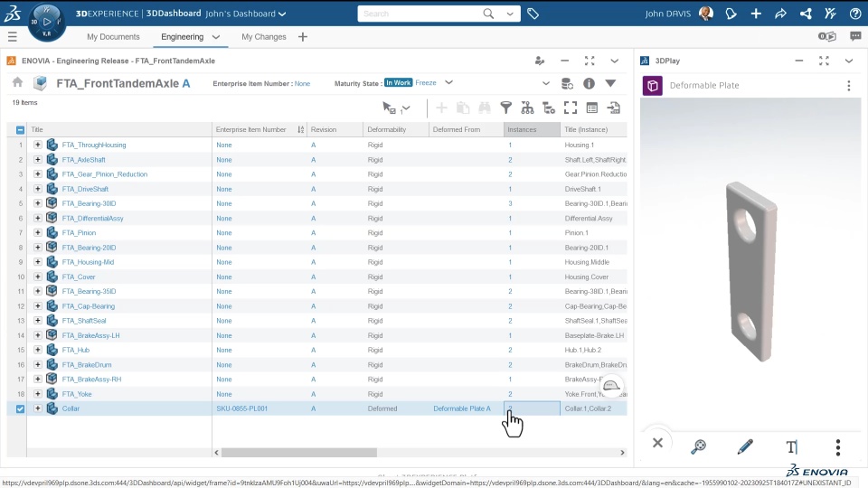
Task: Select the 3DPlay text tool
Action: (792, 446)
